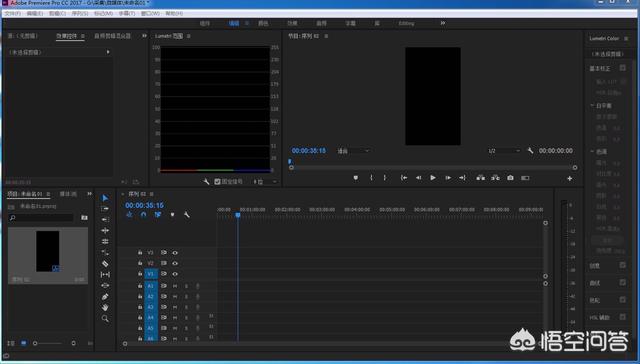640x364 pixels.
Task: Go to In point
Action: pos(404,178)
